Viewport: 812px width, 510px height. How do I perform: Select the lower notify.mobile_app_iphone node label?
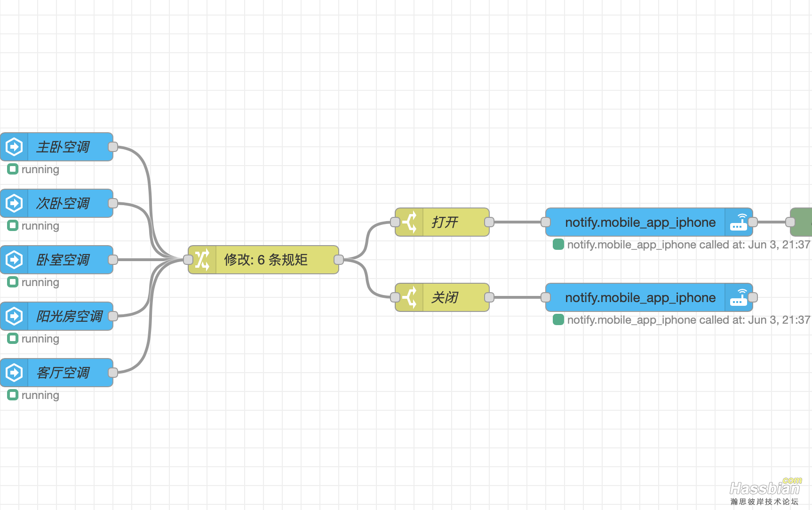point(640,298)
